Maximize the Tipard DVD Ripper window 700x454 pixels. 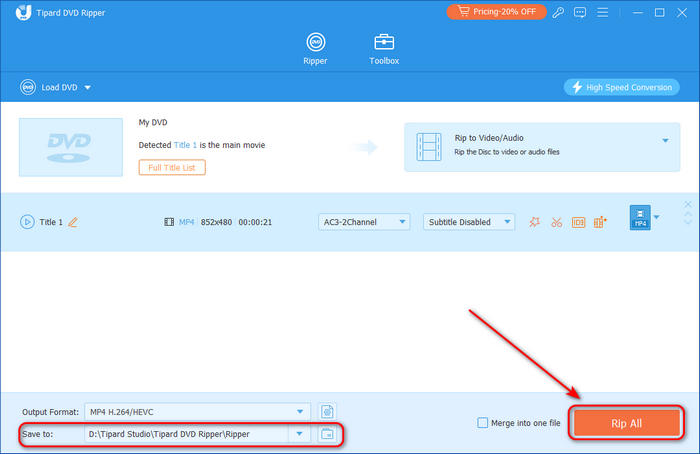coord(659,12)
